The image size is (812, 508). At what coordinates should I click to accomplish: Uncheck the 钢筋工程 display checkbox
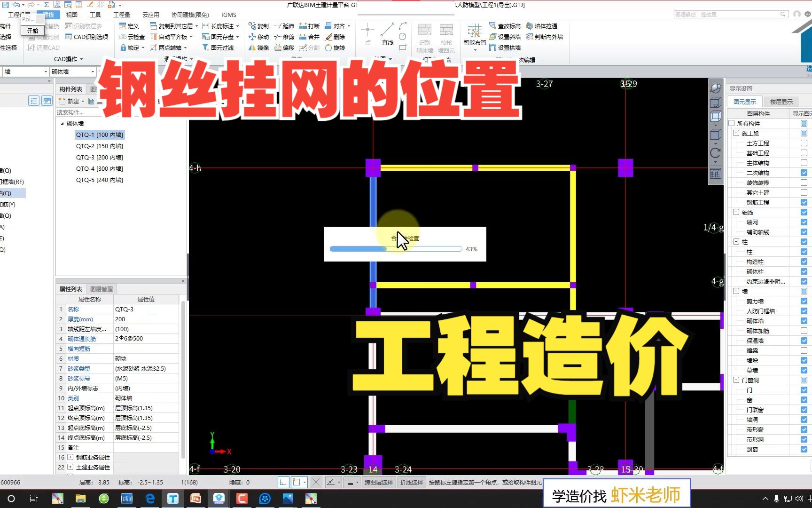coord(804,202)
